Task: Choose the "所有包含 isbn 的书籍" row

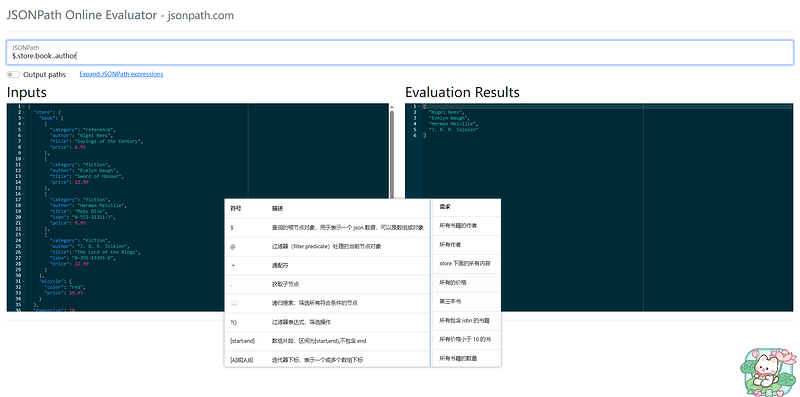Action: click(466, 320)
